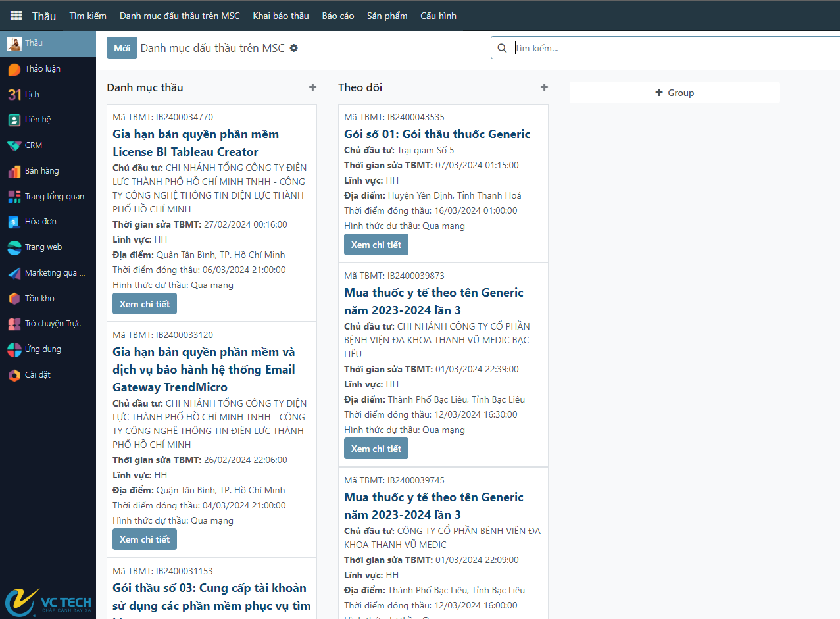The height and width of the screenshot is (619, 840).
Task: Open the Khai báo thầu menu
Action: point(280,16)
